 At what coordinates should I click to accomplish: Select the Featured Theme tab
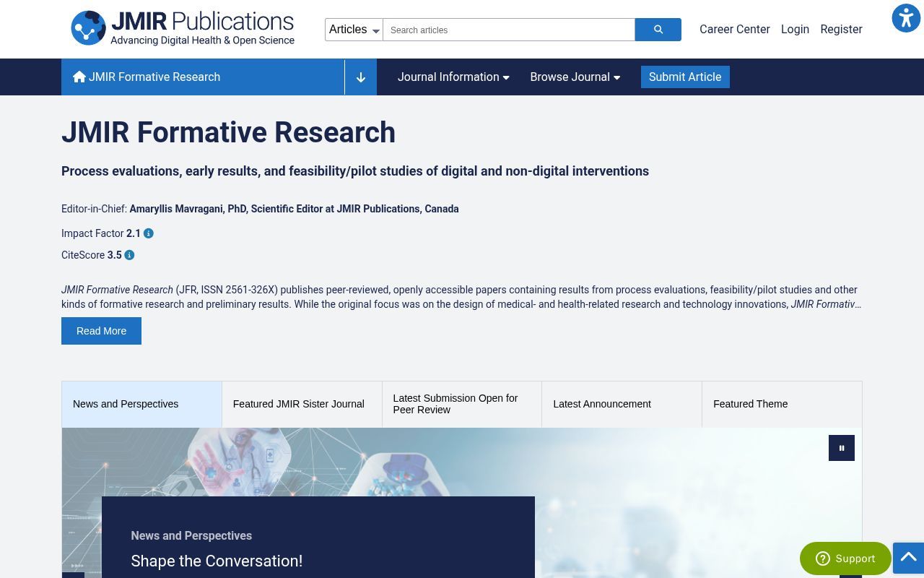coord(782,404)
